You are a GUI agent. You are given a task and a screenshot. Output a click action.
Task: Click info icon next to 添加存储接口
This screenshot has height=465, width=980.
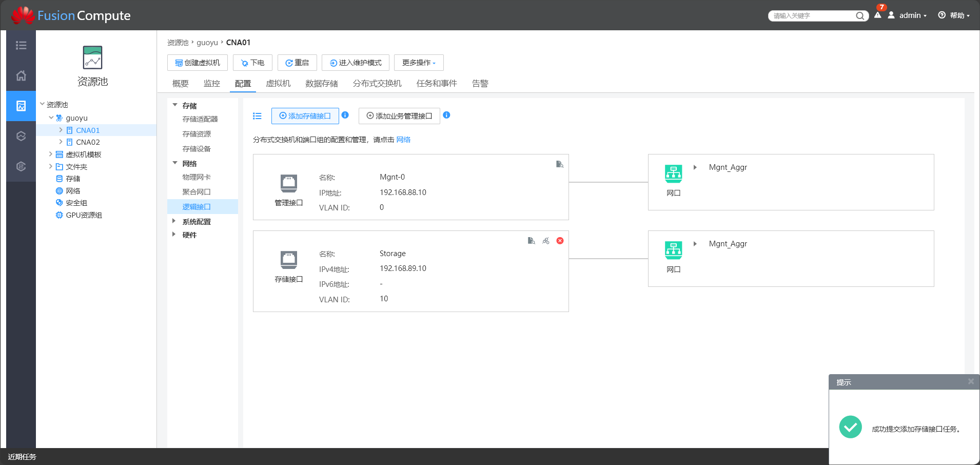pyautogui.click(x=345, y=115)
